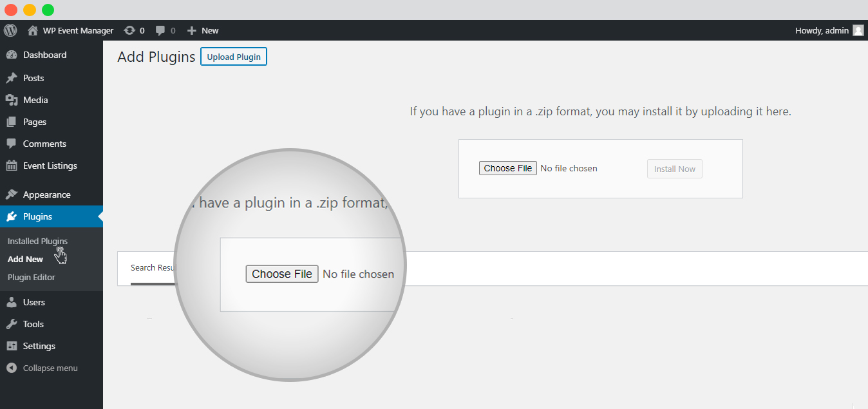Click the red close window button
This screenshot has height=409, width=868.
click(11, 10)
